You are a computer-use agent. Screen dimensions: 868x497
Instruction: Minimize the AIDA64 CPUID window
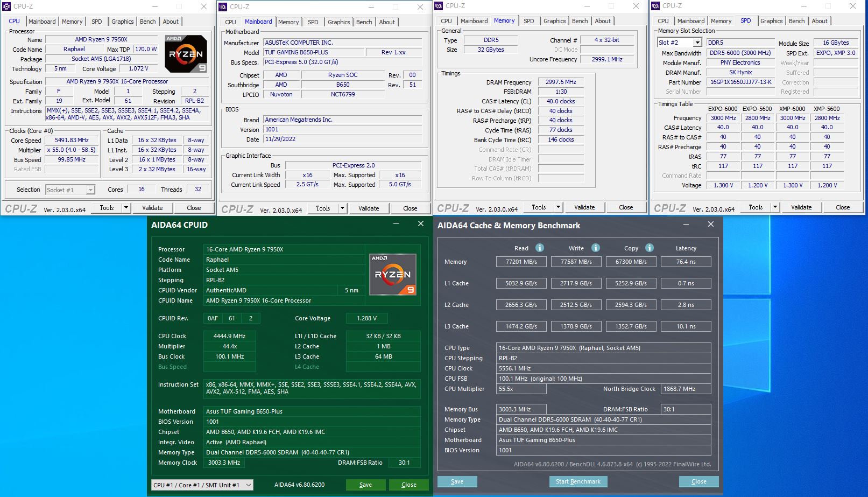point(396,224)
